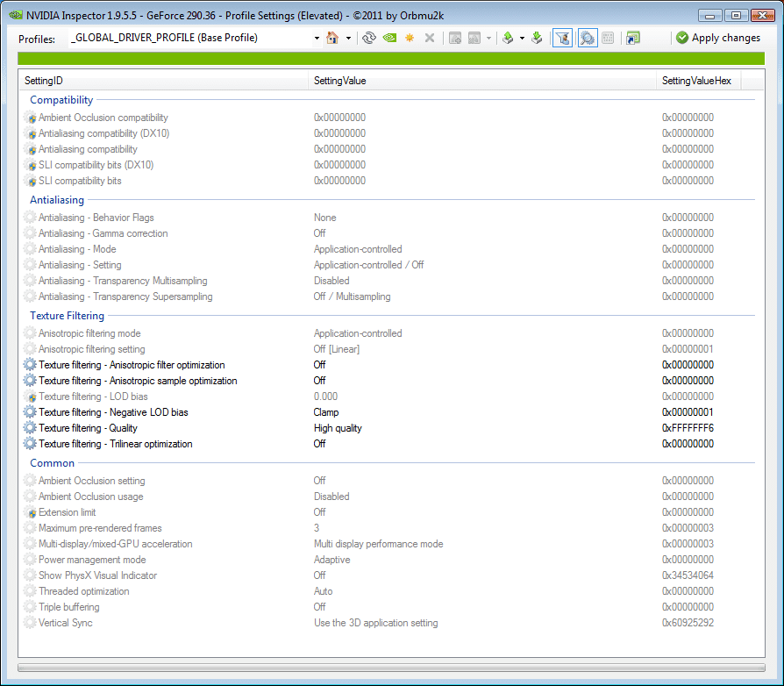
Task: Click the gear icon beside Anisotropic sample optimization
Action: click(x=31, y=381)
